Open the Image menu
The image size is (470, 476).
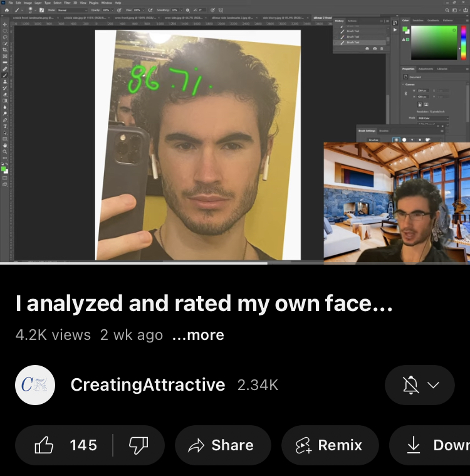[x=28, y=3]
